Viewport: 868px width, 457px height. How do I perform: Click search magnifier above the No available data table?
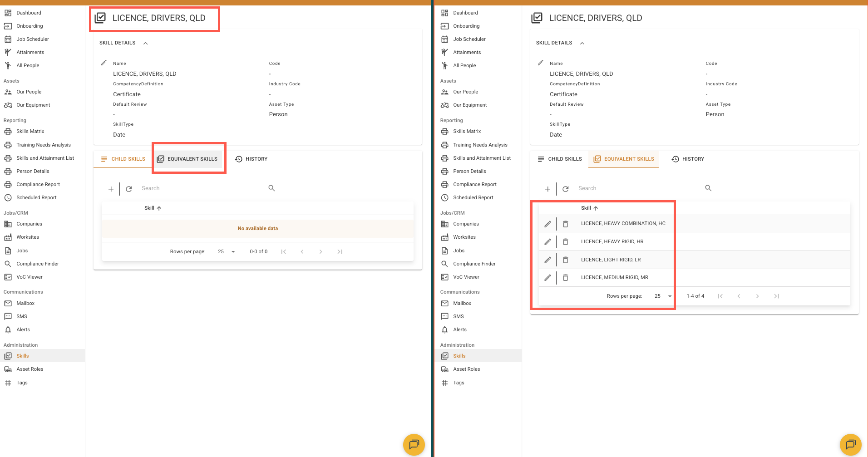[x=271, y=188]
